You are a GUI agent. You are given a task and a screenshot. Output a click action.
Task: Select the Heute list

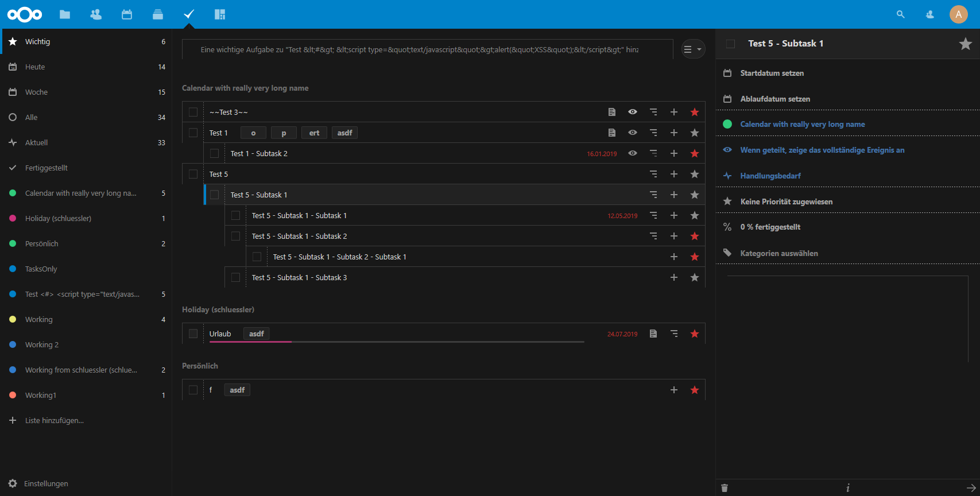click(86, 67)
